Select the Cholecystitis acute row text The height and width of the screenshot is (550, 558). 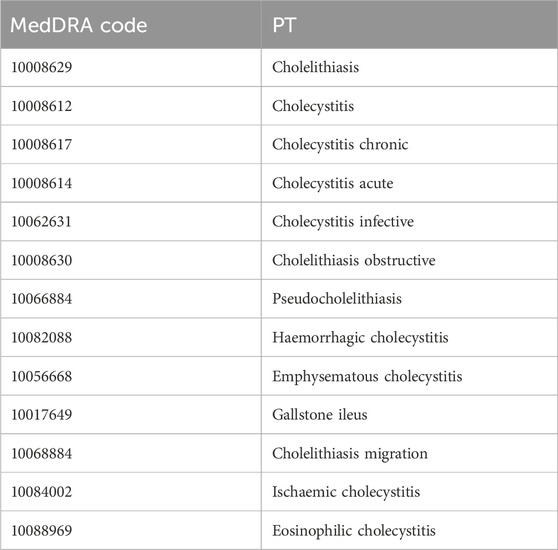click(x=333, y=183)
